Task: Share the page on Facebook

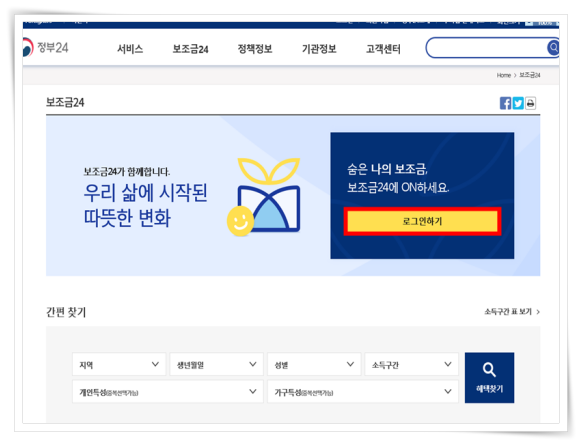Action: (x=505, y=103)
